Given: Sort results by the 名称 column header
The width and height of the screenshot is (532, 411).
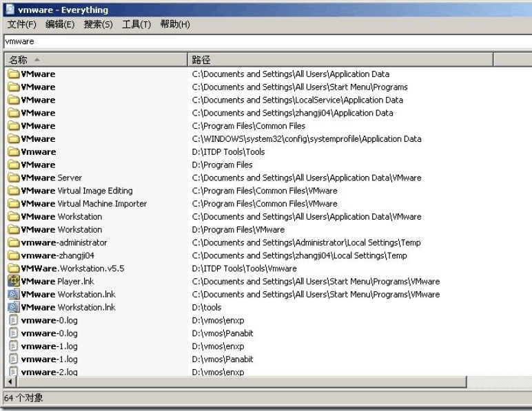Looking at the screenshot, I should (x=96, y=60).
